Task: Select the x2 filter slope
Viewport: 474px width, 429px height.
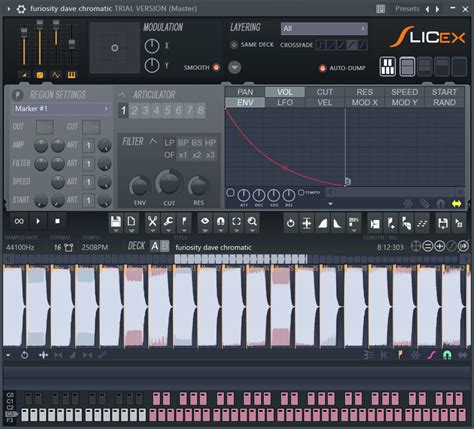Action: pos(197,155)
